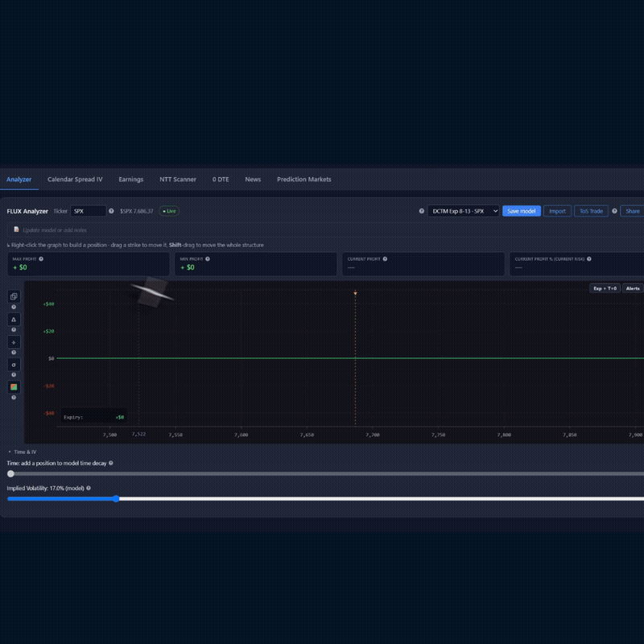644x644 pixels.
Task: Click info icon next to Implied Volatility label
Action: click(x=89, y=489)
